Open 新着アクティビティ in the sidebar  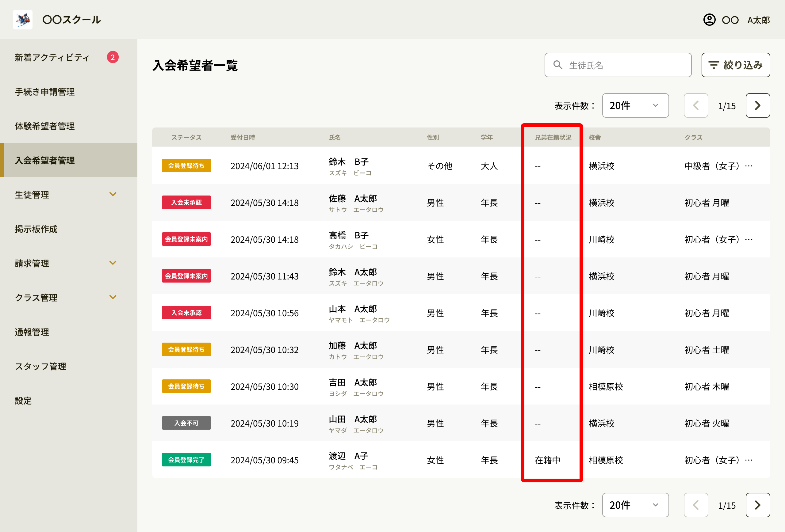click(x=69, y=57)
